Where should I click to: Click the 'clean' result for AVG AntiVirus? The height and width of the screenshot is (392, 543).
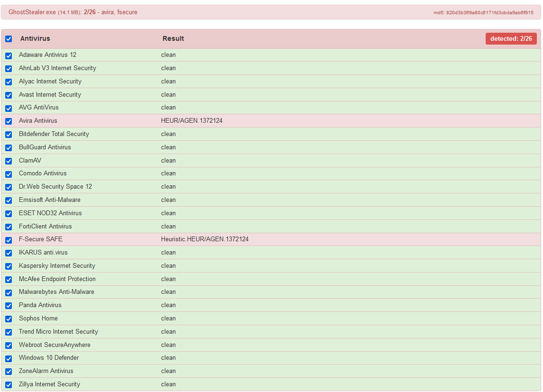[x=168, y=107]
